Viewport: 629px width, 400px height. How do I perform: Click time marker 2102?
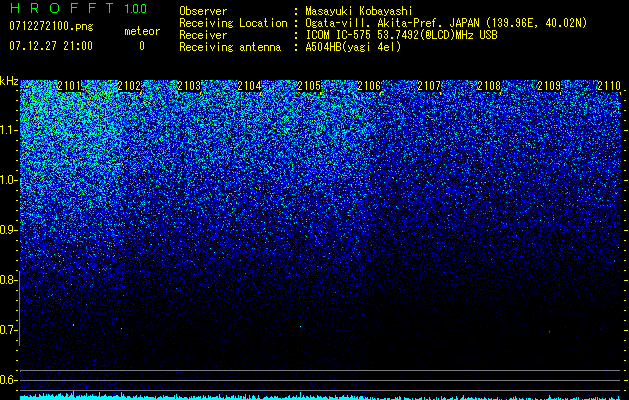pyautogui.click(x=129, y=86)
